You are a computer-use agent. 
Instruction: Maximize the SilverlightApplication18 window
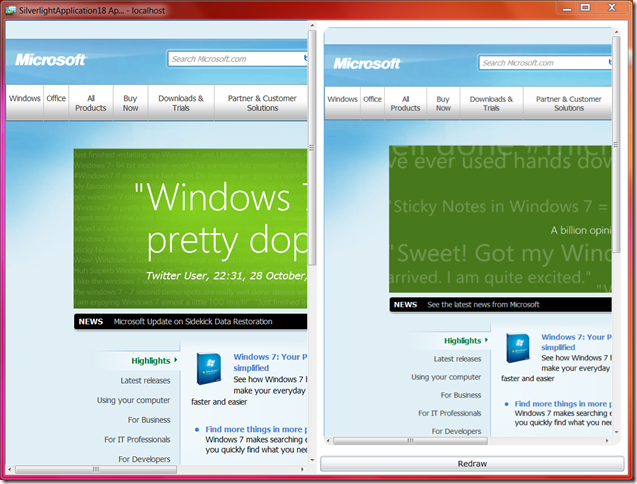coord(585,7)
